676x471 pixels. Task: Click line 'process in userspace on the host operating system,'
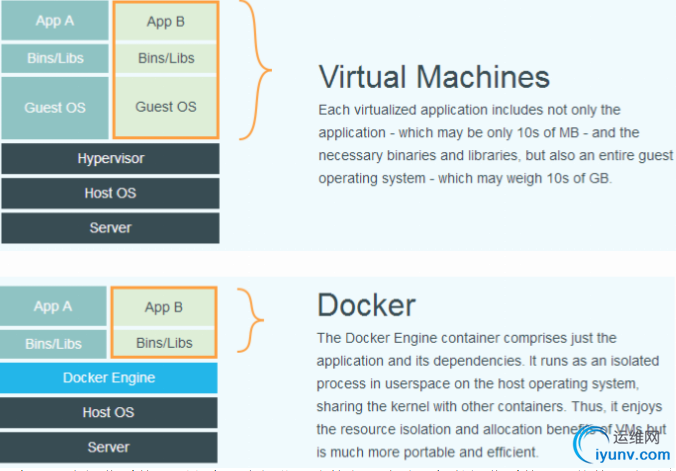click(477, 384)
